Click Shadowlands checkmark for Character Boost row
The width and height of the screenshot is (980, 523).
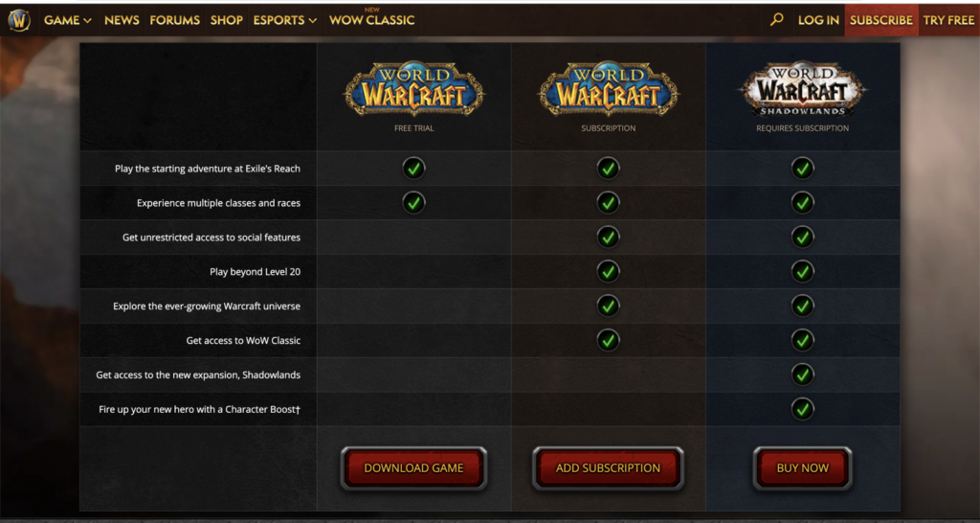click(x=803, y=409)
